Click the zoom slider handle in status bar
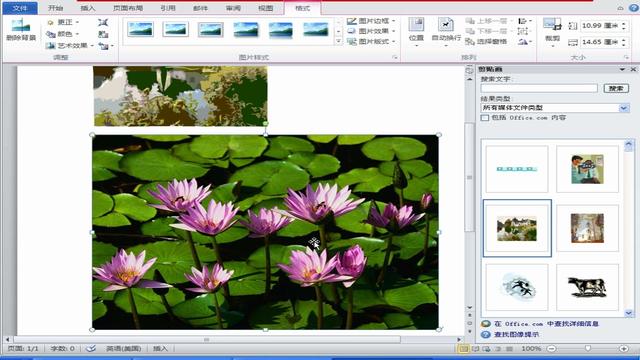This screenshot has width=640, height=360. coord(587,349)
